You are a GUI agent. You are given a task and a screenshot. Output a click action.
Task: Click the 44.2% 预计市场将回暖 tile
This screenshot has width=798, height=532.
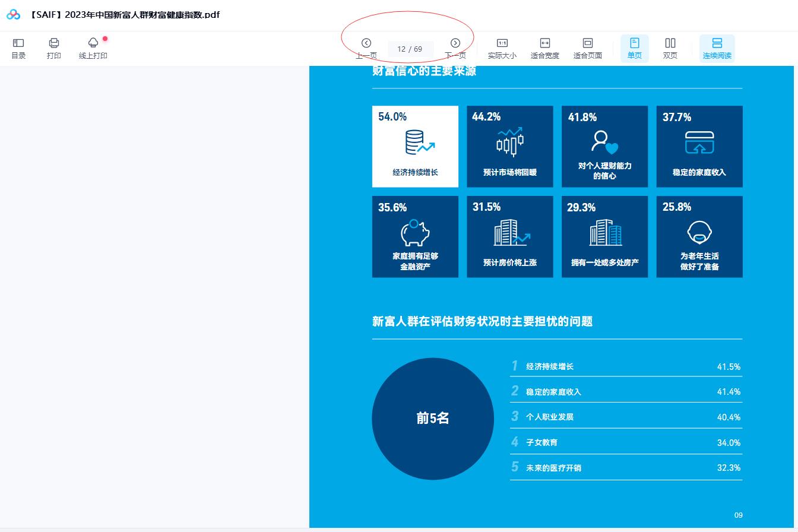[509, 147]
